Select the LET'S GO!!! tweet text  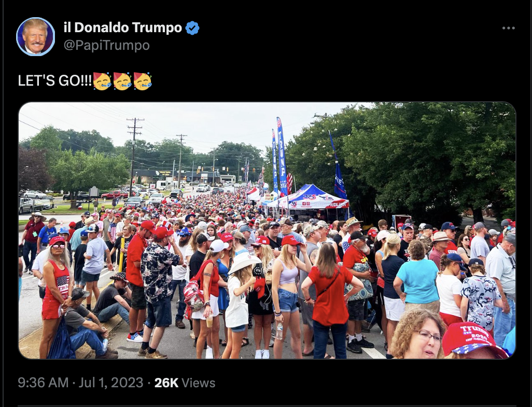coord(55,81)
